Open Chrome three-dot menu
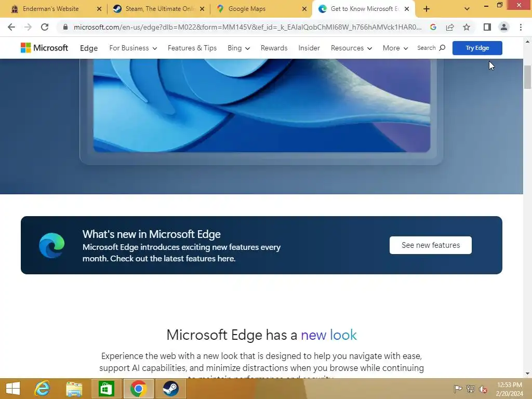This screenshot has width=532, height=399. coord(521,27)
